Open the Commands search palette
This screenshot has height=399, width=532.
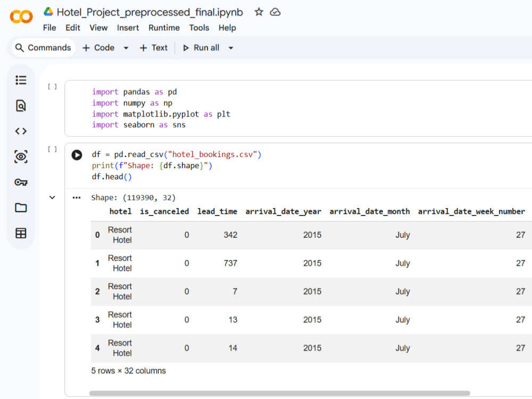pos(44,48)
